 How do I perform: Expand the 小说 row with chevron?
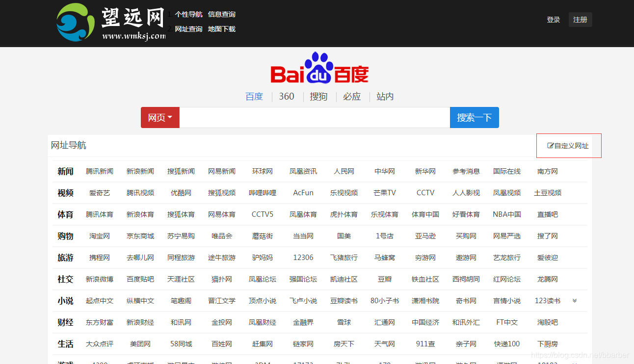click(575, 301)
